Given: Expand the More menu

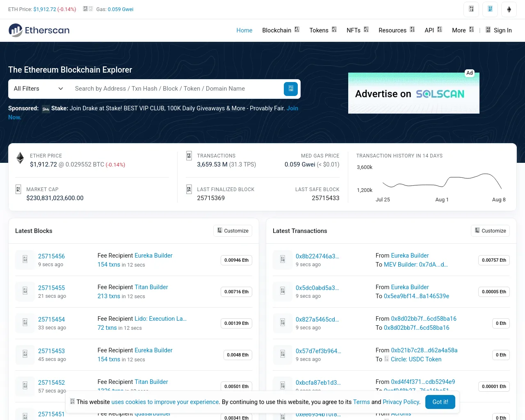Looking at the screenshot, I should point(463,30).
